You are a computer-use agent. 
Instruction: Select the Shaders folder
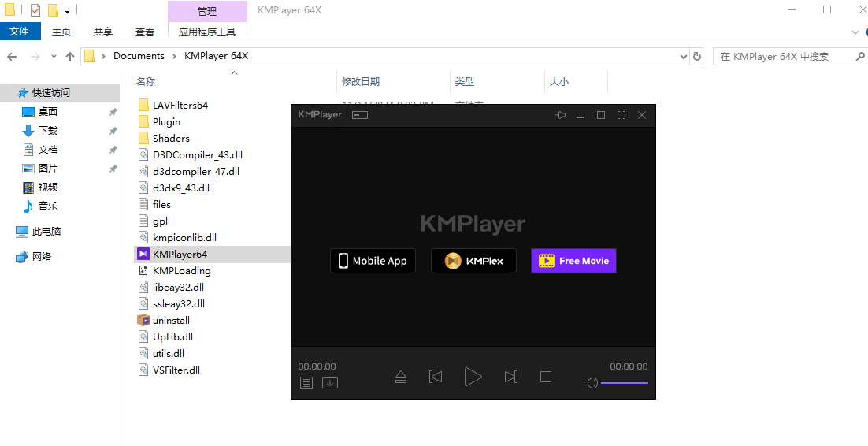tap(171, 139)
